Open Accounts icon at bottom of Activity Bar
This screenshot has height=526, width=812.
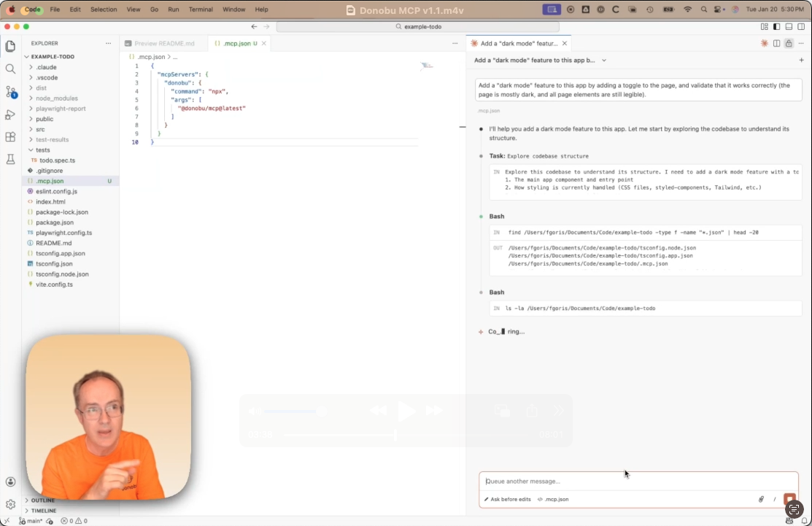(x=10, y=481)
